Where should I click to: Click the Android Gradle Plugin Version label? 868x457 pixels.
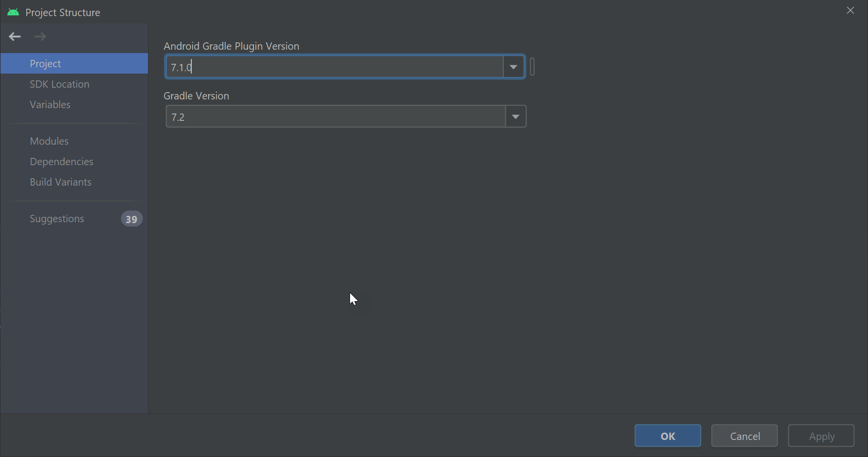(x=231, y=46)
